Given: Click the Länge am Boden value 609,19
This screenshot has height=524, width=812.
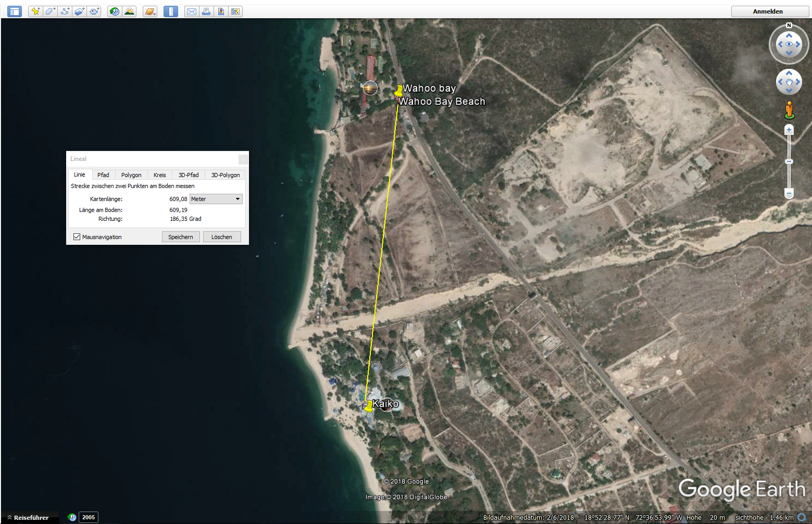Looking at the screenshot, I should (x=178, y=210).
